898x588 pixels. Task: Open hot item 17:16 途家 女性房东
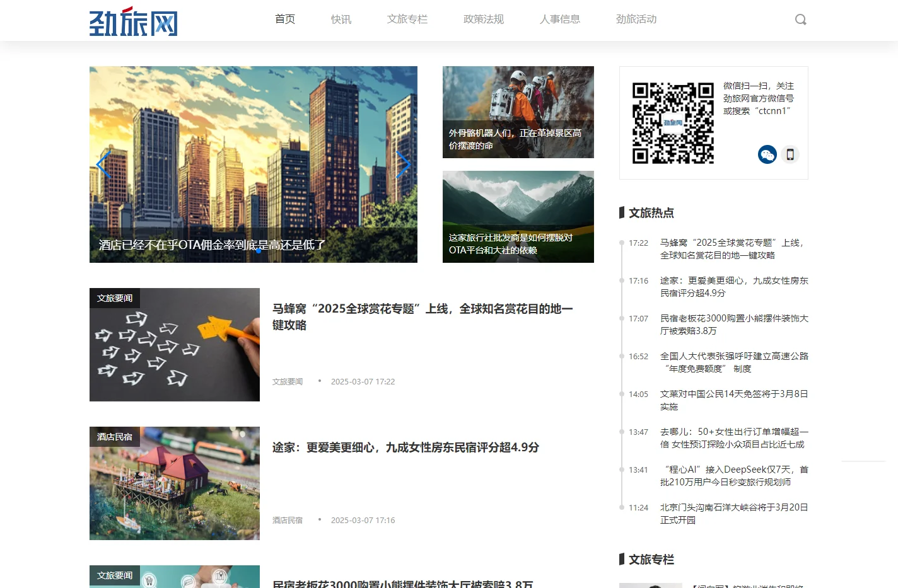pyautogui.click(x=734, y=287)
